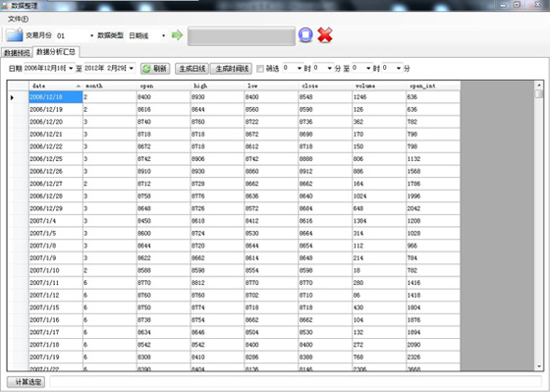Click the open column header

(x=163, y=85)
